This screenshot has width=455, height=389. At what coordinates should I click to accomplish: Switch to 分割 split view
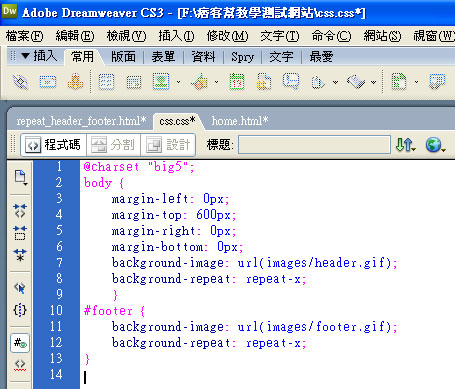tap(113, 145)
